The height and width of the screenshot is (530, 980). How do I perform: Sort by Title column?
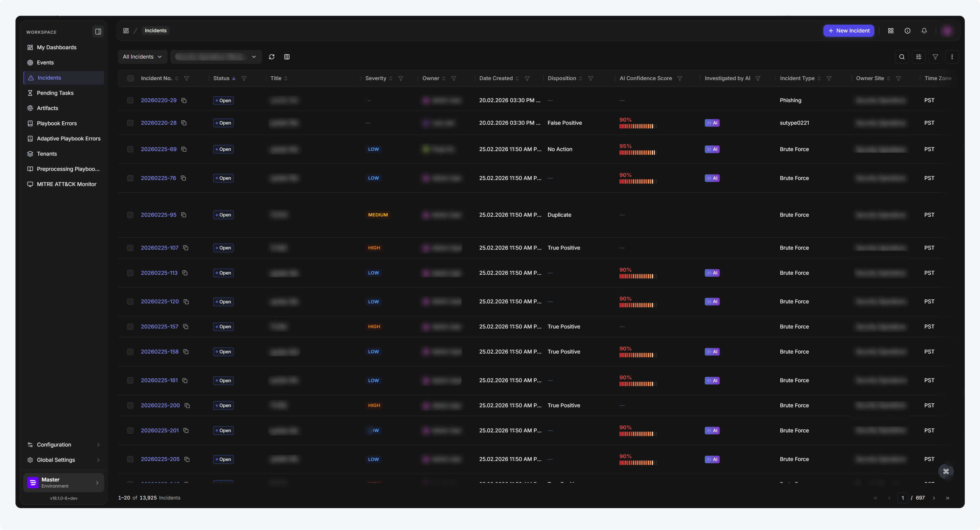(x=286, y=78)
